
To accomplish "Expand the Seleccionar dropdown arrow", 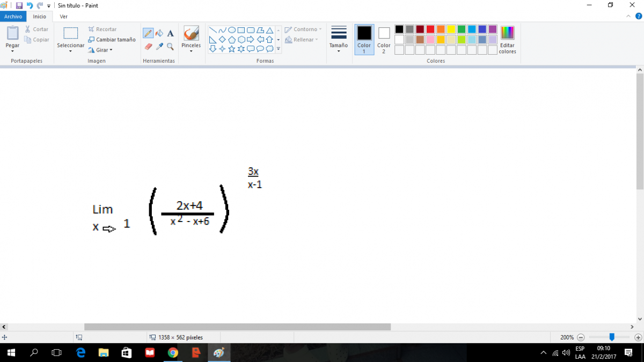I will 70,51.
